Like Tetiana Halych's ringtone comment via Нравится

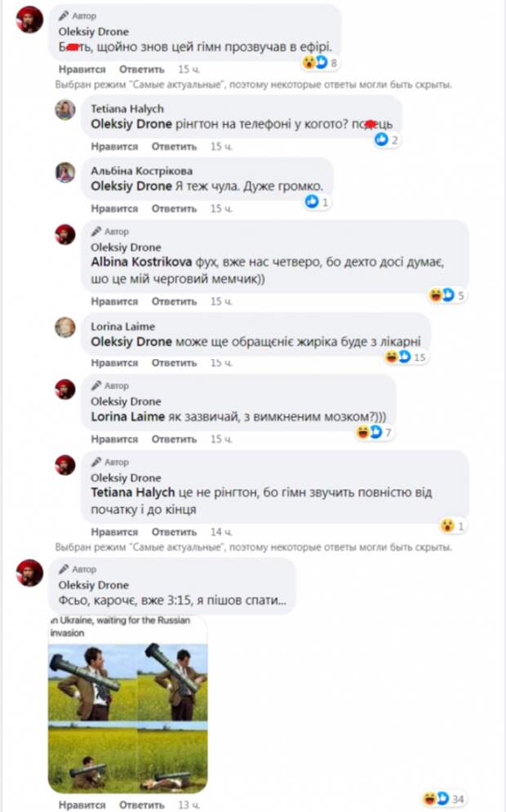coord(114,147)
